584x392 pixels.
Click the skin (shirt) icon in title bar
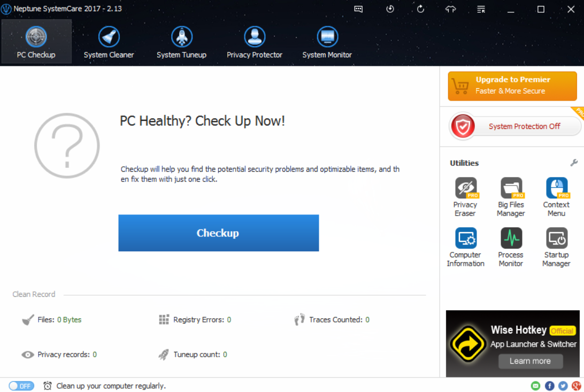click(x=451, y=9)
